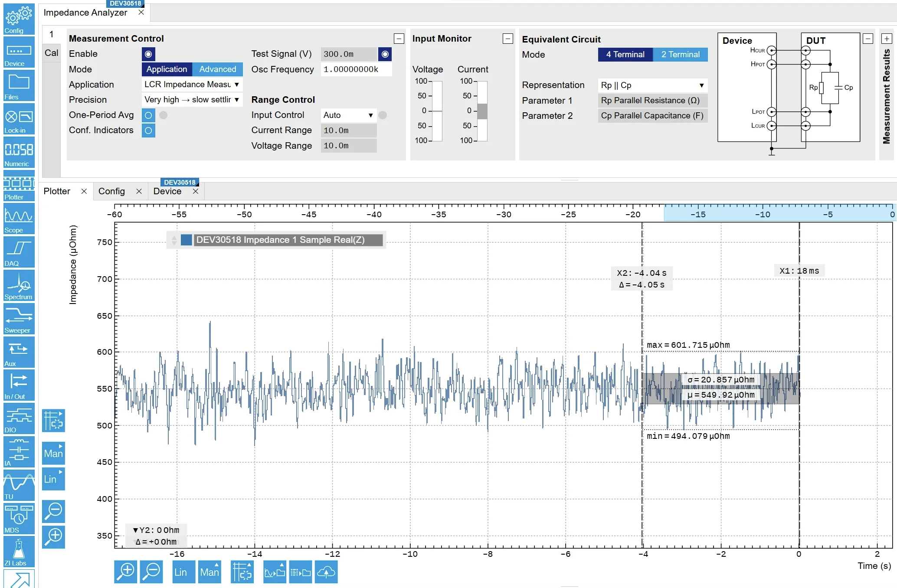The width and height of the screenshot is (897, 588).
Task: Toggle the Test Signal enable button
Action: (385, 54)
